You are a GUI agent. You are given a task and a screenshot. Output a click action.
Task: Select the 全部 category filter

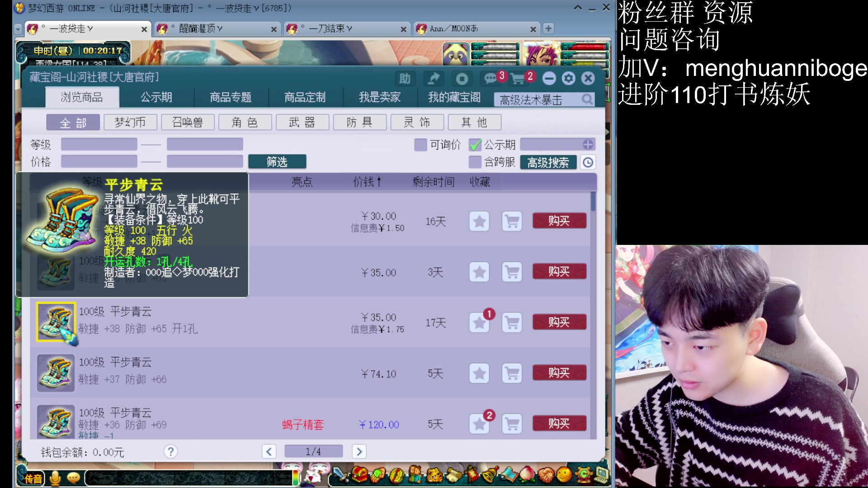click(x=73, y=122)
